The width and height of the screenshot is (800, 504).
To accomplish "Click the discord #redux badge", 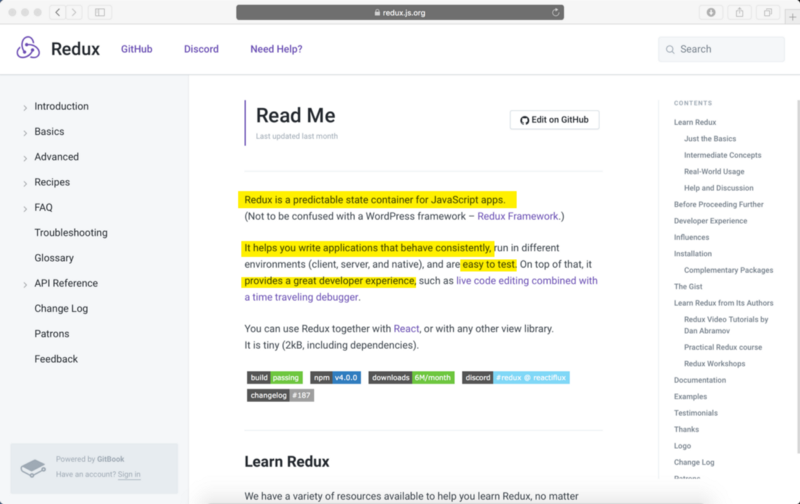I will (516, 377).
